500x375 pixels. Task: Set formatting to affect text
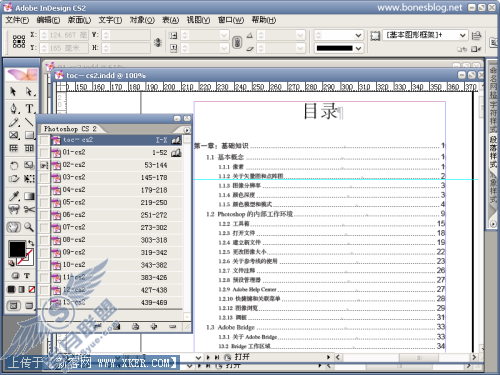pyautogui.click(x=27, y=276)
